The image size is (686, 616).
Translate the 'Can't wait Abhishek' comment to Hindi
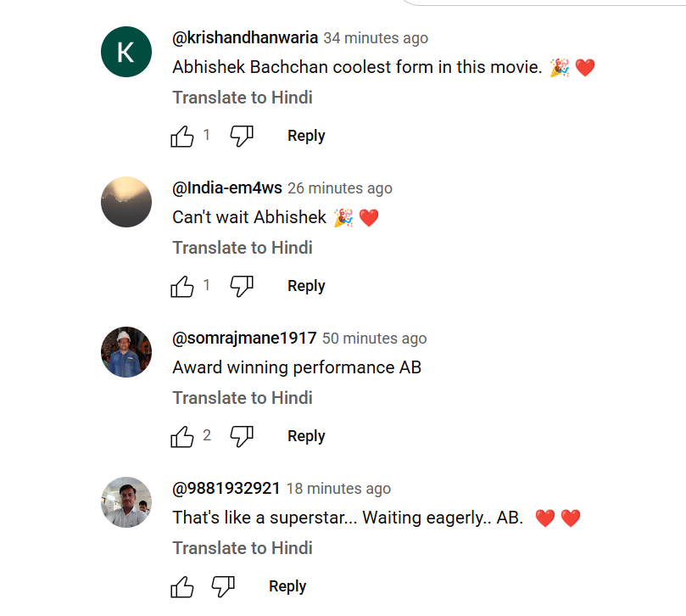243,248
